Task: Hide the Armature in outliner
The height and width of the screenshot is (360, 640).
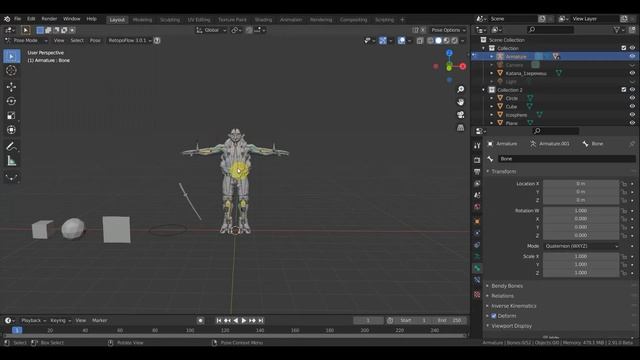Action: [632, 56]
